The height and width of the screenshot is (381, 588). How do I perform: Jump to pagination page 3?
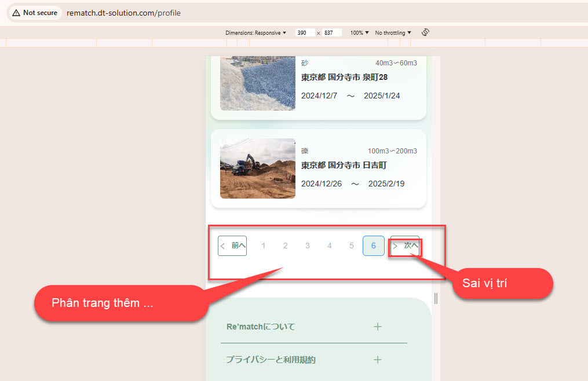308,246
